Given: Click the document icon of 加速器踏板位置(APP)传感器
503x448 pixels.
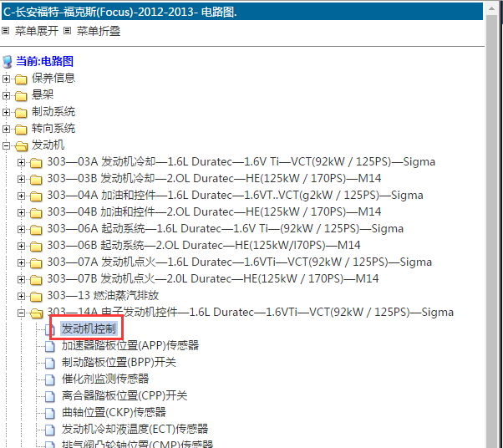Looking at the screenshot, I should [50, 346].
